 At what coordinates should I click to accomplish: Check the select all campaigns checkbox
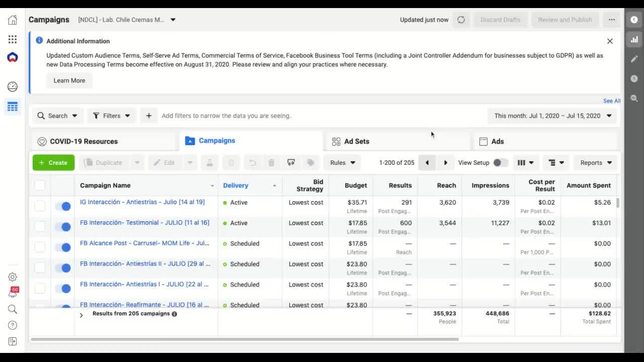pyautogui.click(x=40, y=186)
